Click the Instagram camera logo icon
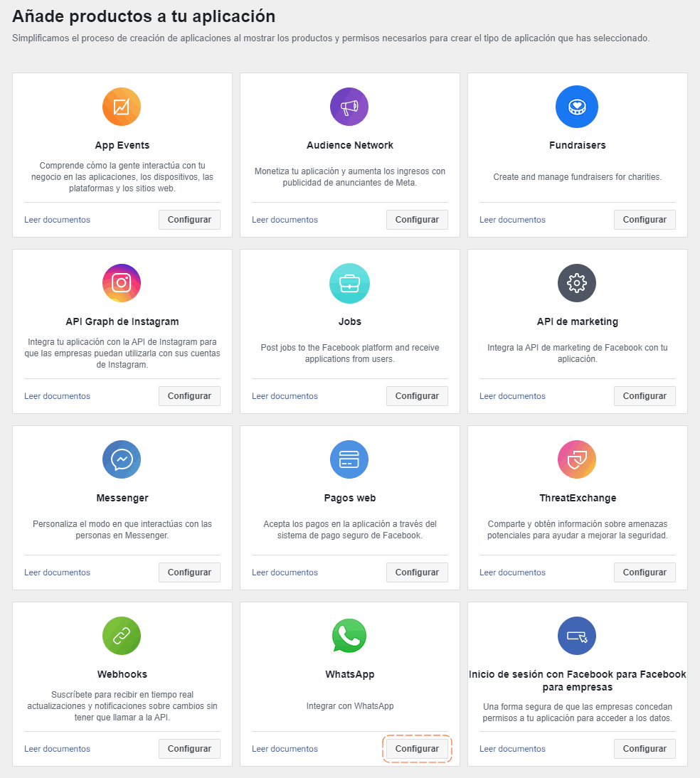Image resolution: width=700 pixels, height=778 pixels. coord(122,283)
